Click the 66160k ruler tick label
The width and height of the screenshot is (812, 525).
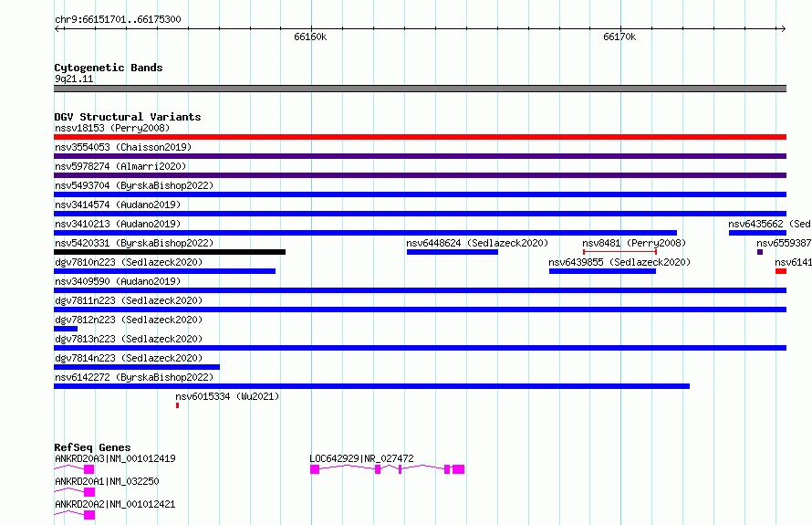point(310,37)
